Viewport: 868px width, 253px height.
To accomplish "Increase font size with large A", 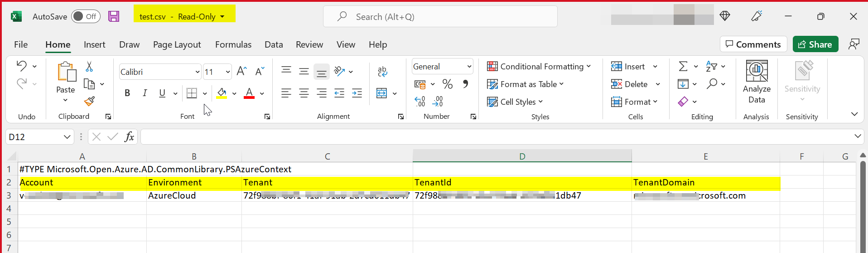I will click(241, 71).
